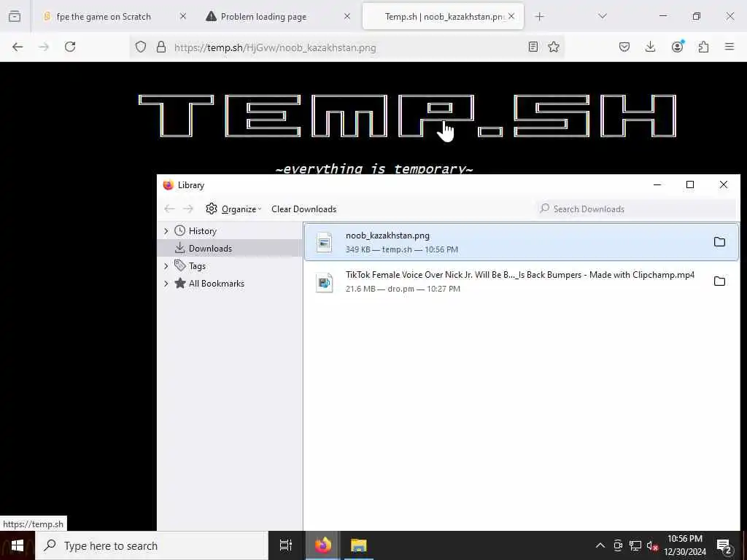This screenshot has width=747, height=560.
Task: Open the list all tabs dropdown
Action: tap(603, 16)
